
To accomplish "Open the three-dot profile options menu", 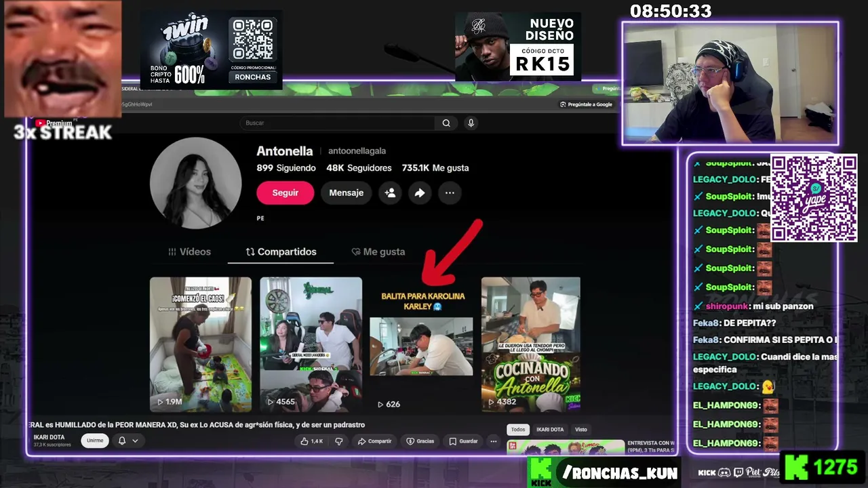I will [450, 192].
